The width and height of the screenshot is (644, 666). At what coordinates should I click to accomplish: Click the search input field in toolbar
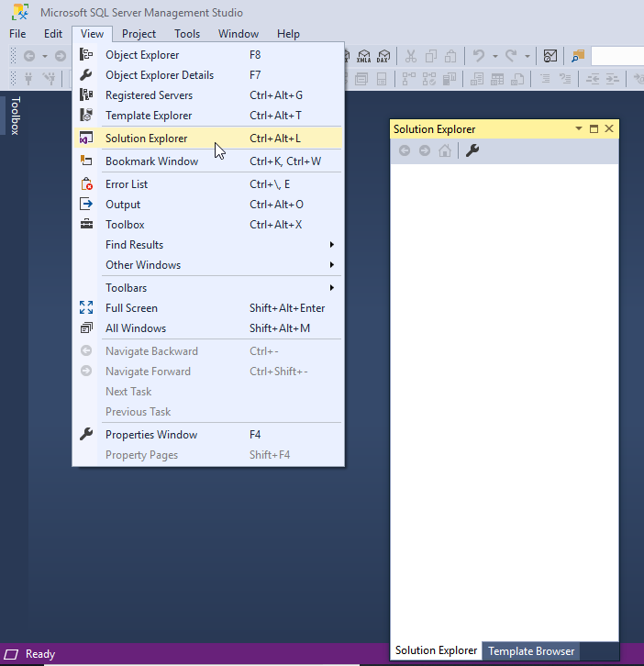617,56
